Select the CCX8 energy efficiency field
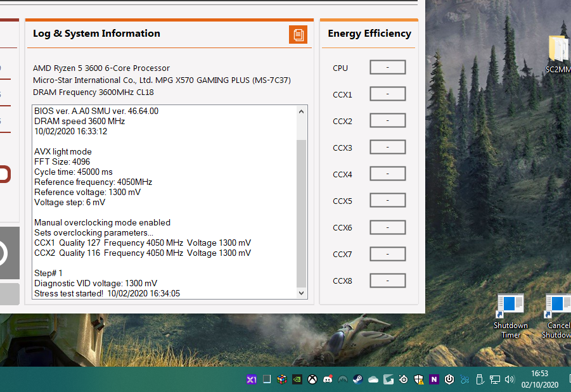 coord(387,281)
